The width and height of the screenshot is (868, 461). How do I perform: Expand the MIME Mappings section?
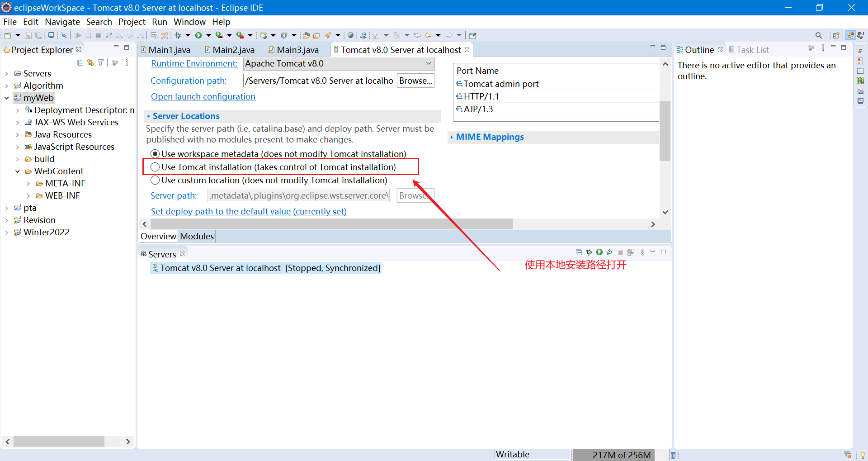(x=452, y=137)
